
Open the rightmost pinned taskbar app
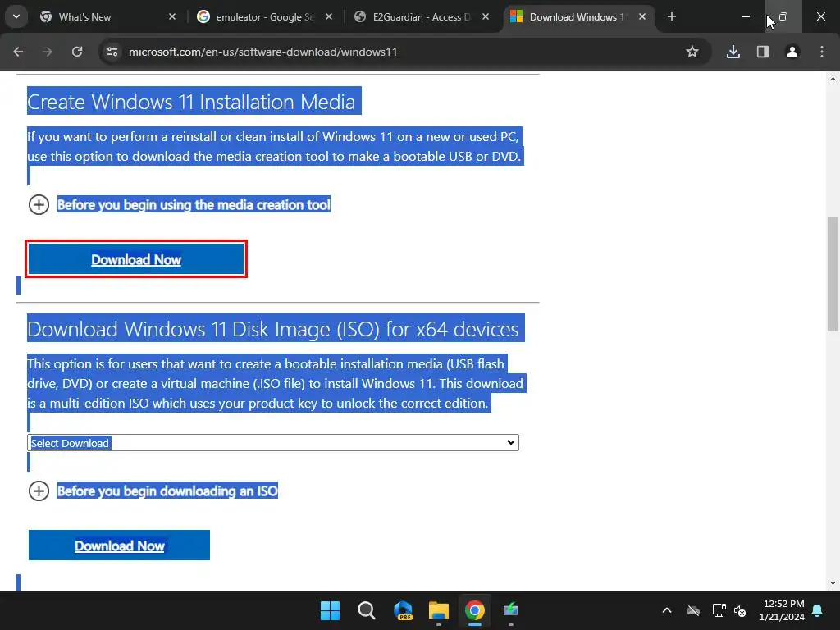511,610
